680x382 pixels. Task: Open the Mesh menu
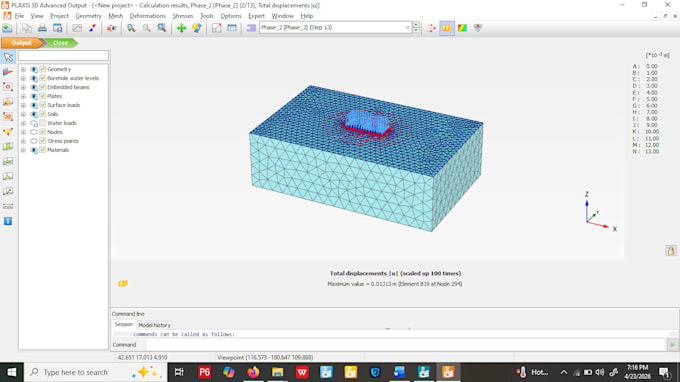[x=115, y=16]
